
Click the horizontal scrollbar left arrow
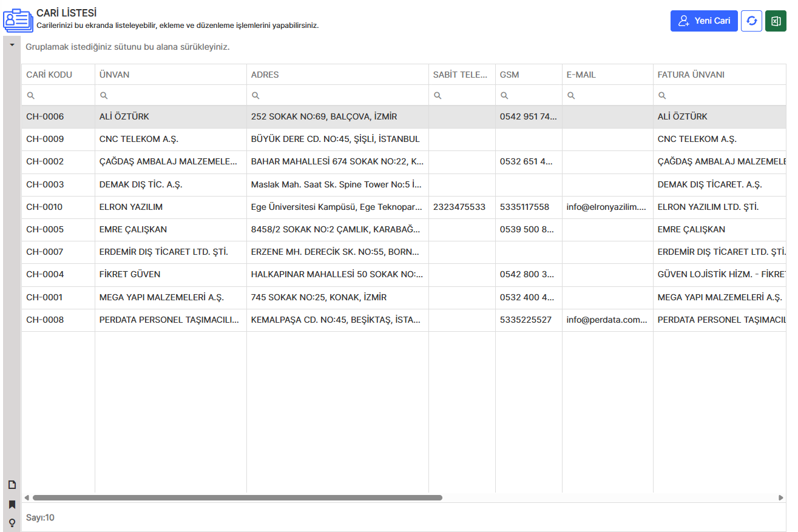[x=27, y=498]
